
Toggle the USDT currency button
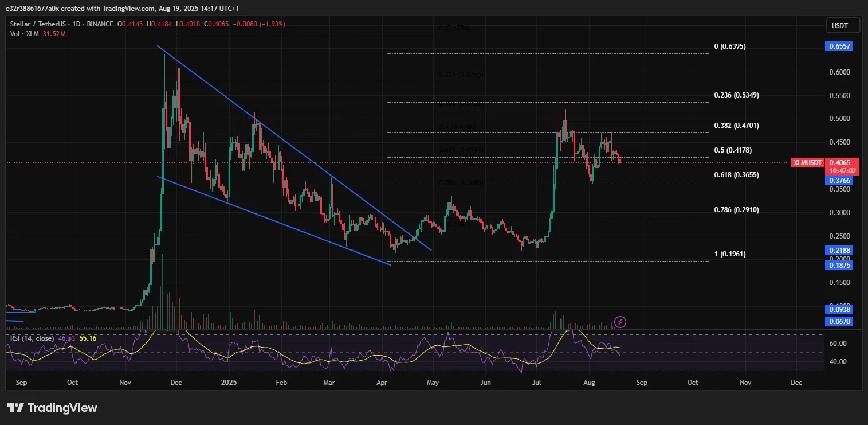coord(842,25)
